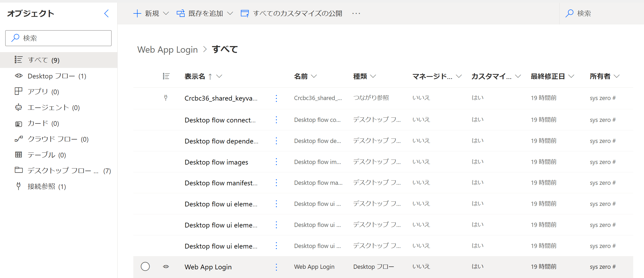Screen dimensions: 644x278
Task: Click the 既存を追加 icon
Action: [181, 13]
